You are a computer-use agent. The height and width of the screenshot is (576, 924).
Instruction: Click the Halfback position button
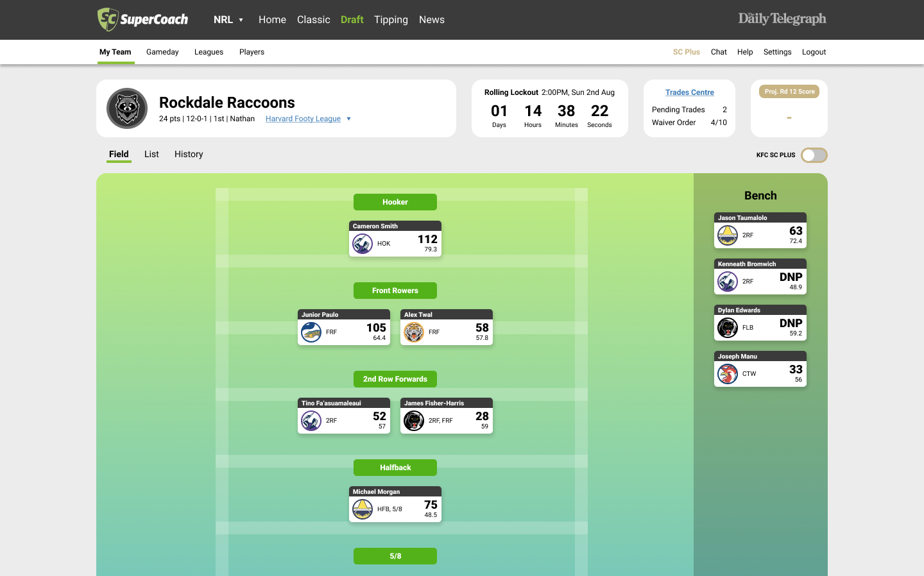click(x=395, y=468)
